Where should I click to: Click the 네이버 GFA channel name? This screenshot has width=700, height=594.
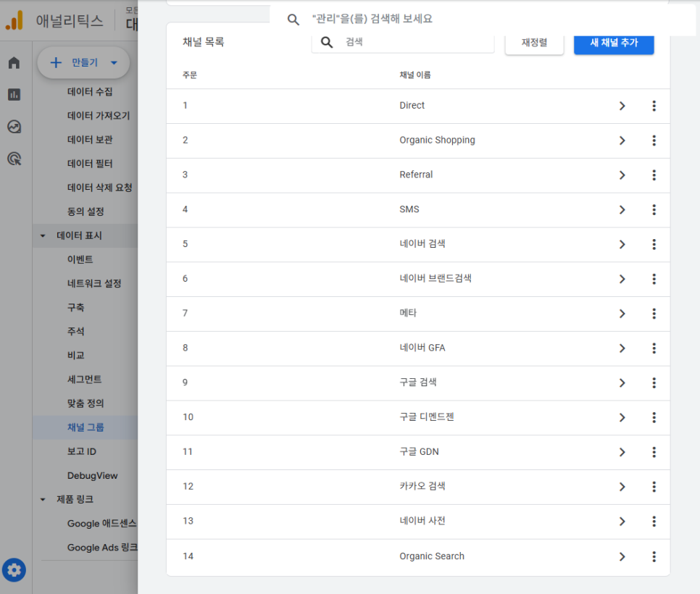pos(422,348)
